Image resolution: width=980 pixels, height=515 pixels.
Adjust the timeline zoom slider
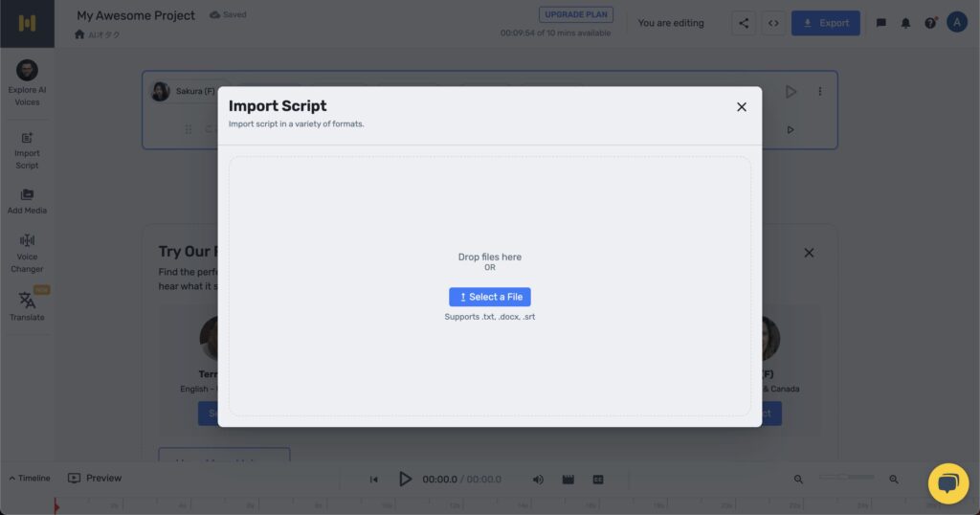tap(847, 477)
